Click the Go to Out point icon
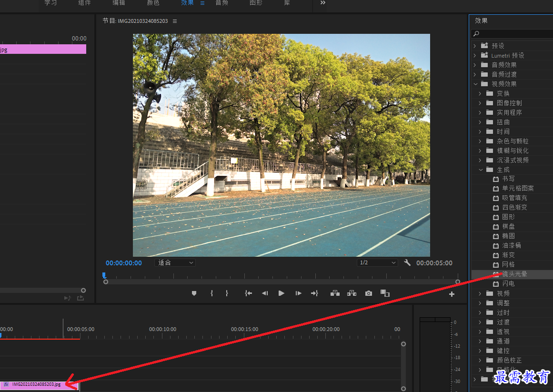The height and width of the screenshot is (392, 553). point(314,293)
